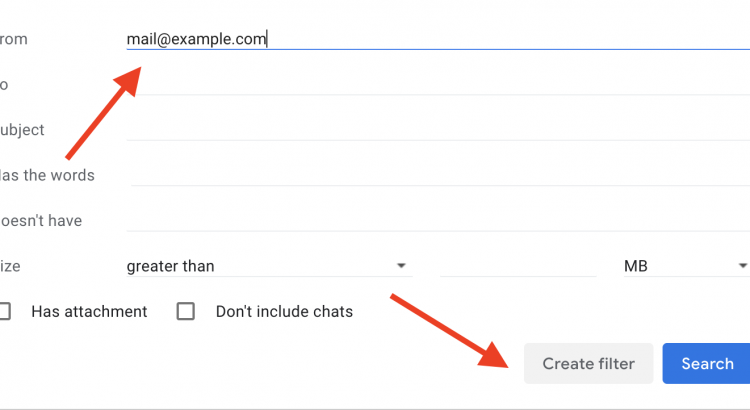
Task: Click the "Has the words" field label
Action: tap(47, 175)
